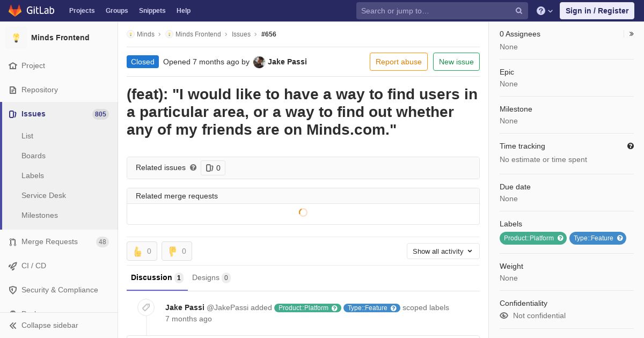644x338 pixels.
Task: Click Jake Passi's avatar photo
Action: coord(259,62)
